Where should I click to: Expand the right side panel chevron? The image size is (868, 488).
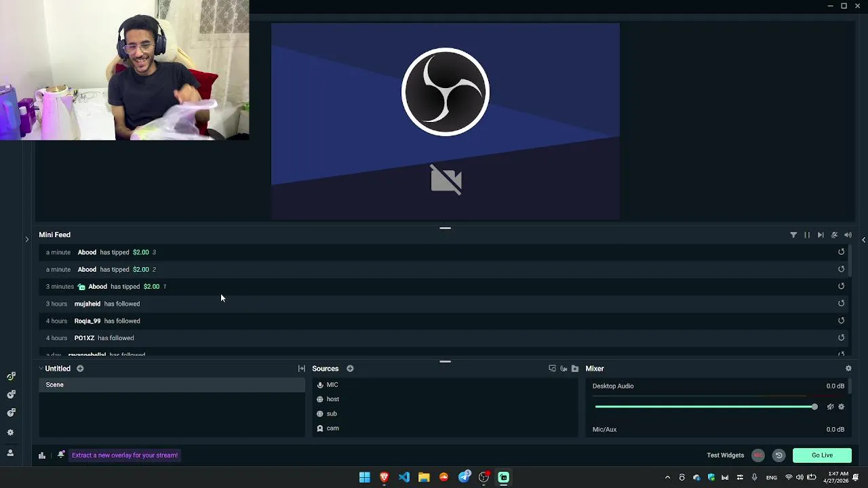(863, 239)
